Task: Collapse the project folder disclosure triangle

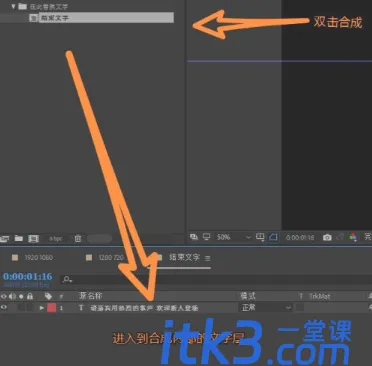Action: [x=13, y=6]
